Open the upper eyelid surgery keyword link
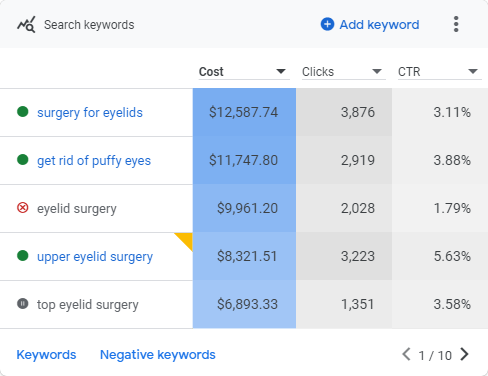 click(x=95, y=257)
